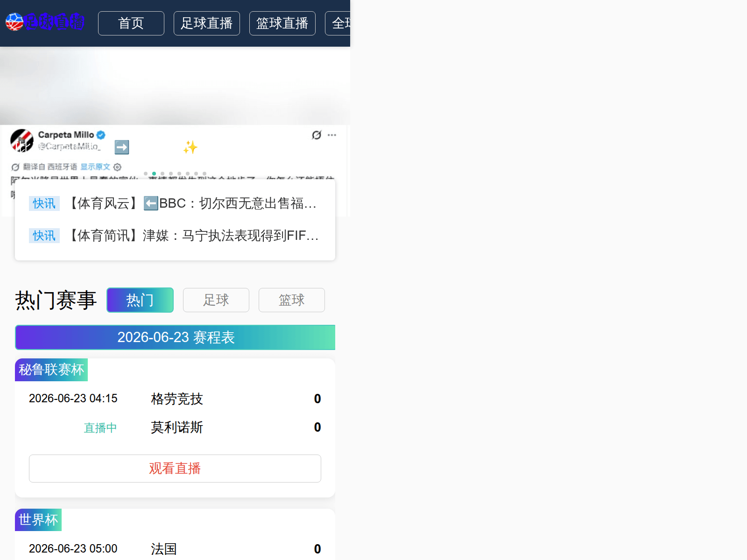This screenshot has width=747, height=560.
Task: Click the 快讯 tag beside 体育风云
Action: 44,203
